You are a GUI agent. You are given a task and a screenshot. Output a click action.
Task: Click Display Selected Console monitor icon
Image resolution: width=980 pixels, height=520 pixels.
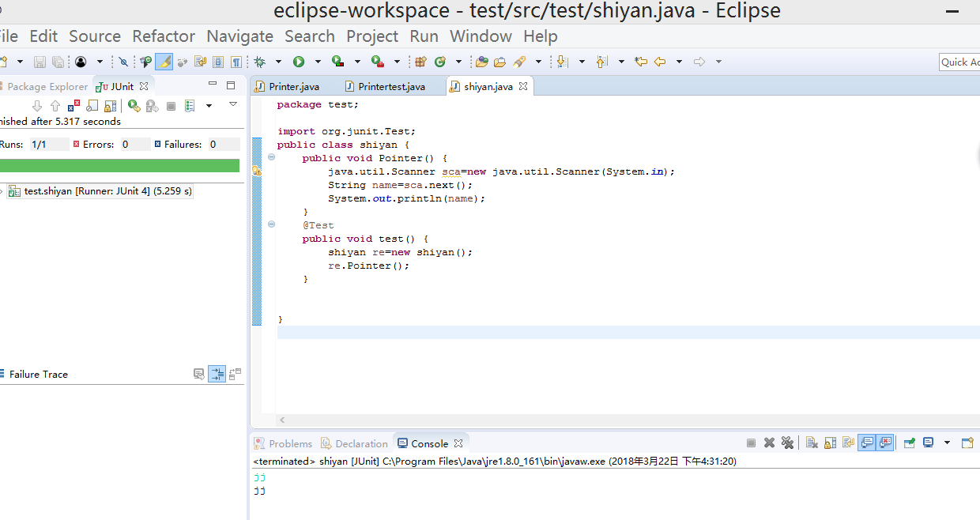[x=929, y=443]
